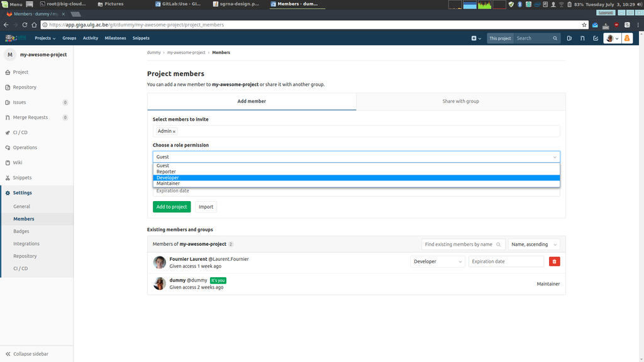
Task: Open the user avatar dropdown in the navbar
Action: pos(612,38)
